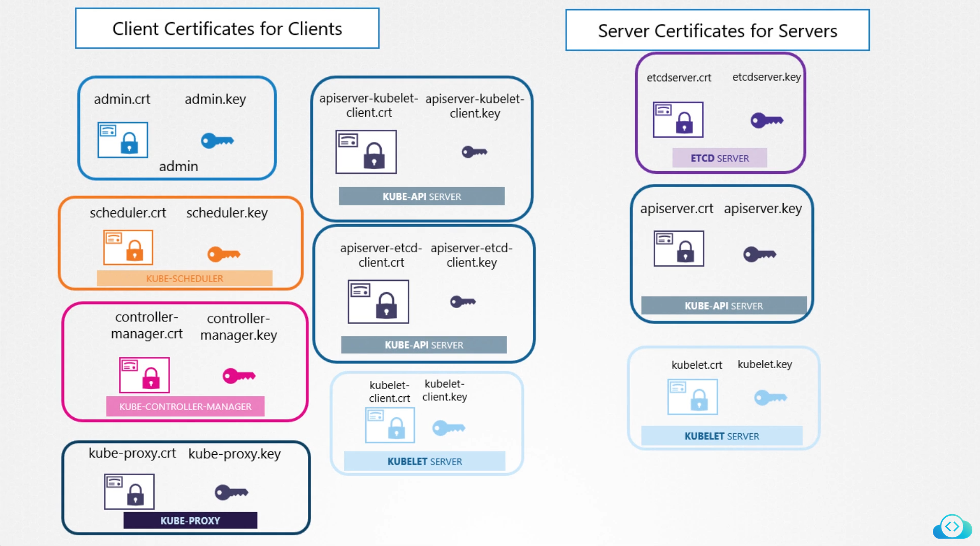Screen dimensions: 980x546
Task: Open the cloud code logo icon
Action: (952, 527)
